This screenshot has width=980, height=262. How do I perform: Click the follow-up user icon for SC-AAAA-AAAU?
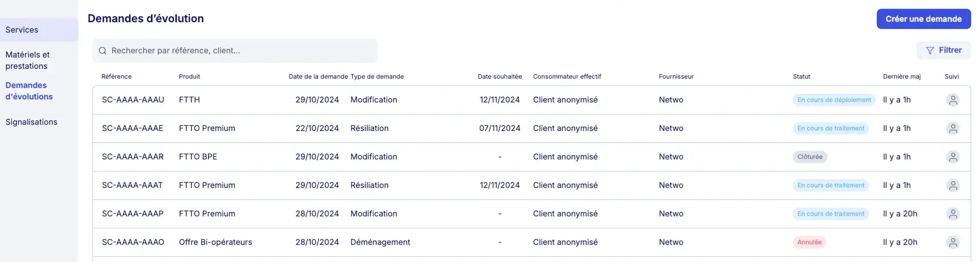(952, 100)
